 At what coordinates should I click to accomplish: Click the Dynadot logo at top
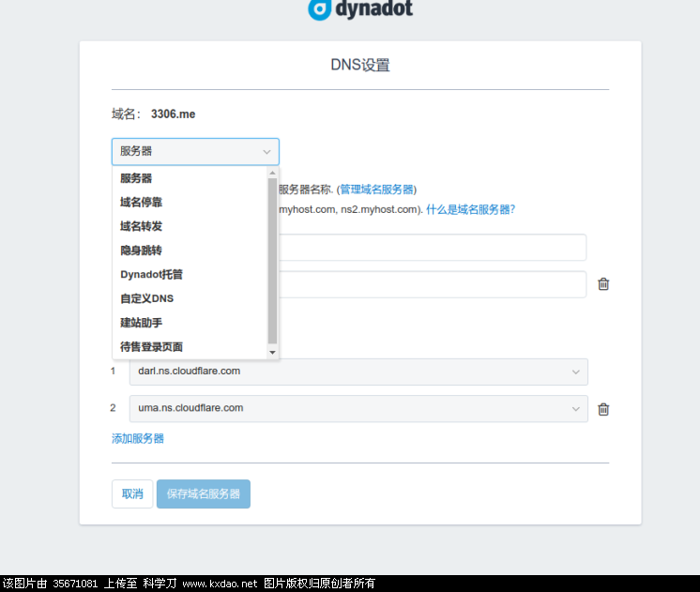pyautogui.click(x=360, y=9)
